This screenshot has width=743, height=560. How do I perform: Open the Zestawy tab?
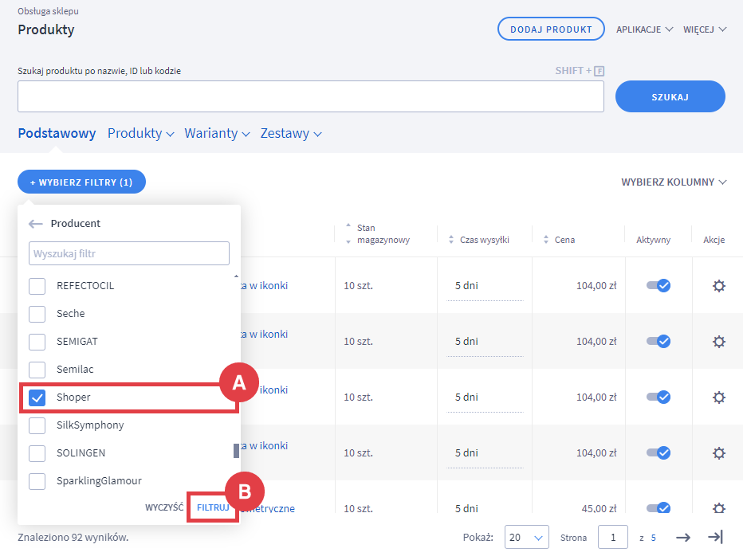click(290, 134)
